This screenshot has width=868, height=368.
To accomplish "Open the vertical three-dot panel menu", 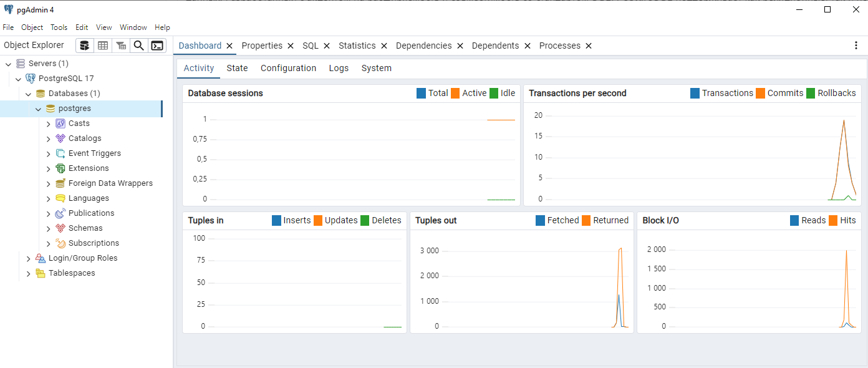I will click(x=856, y=46).
